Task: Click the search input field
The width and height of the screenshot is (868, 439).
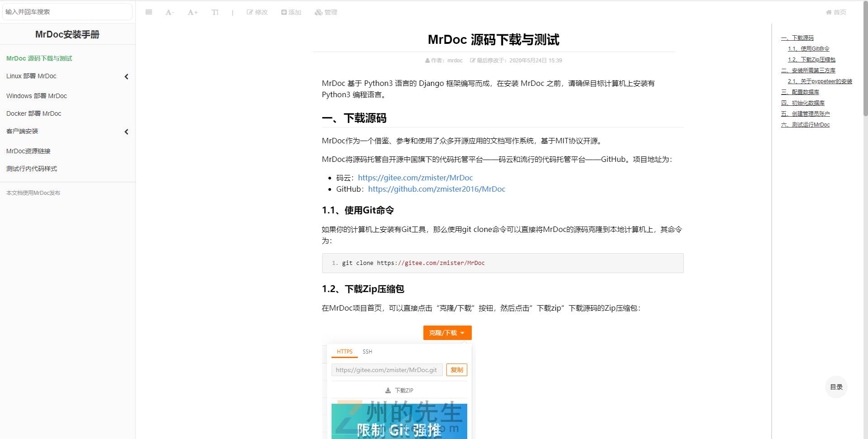Action: pos(67,12)
